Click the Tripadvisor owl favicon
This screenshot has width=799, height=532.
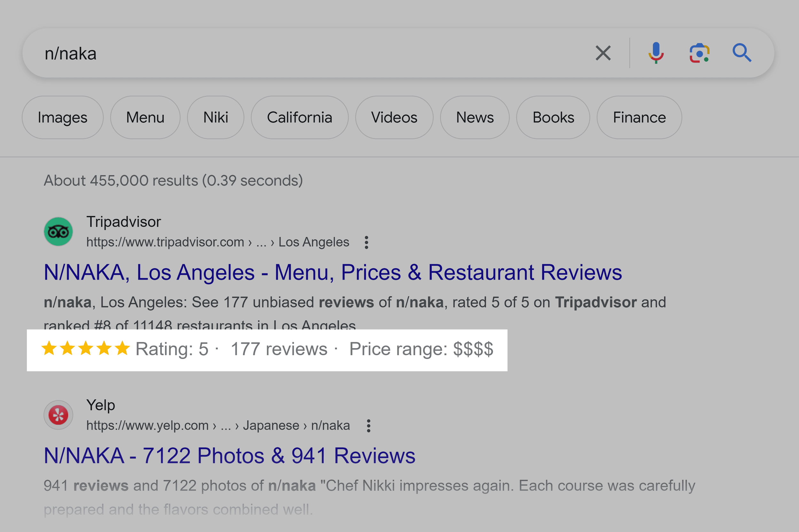tap(58, 232)
